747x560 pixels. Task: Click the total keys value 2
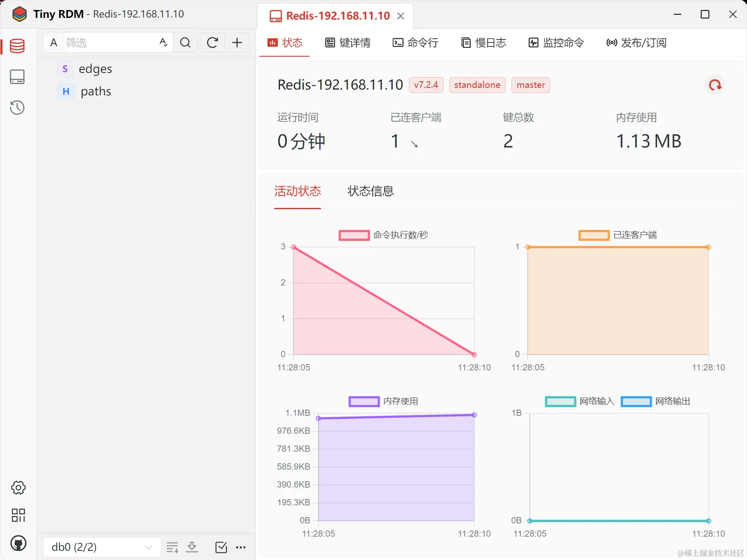pos(508,141)
